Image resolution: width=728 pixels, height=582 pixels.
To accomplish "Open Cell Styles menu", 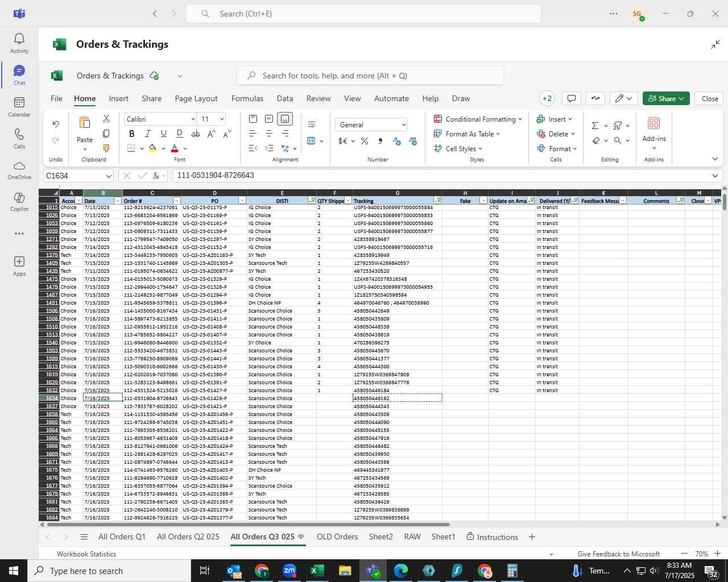I will pos(458,148).
